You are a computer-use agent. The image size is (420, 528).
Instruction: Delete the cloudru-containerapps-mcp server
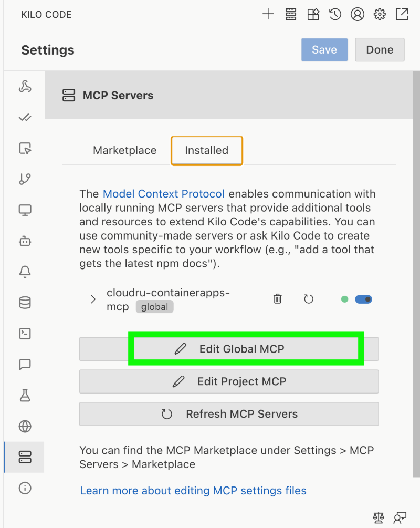tap(277, 299)
